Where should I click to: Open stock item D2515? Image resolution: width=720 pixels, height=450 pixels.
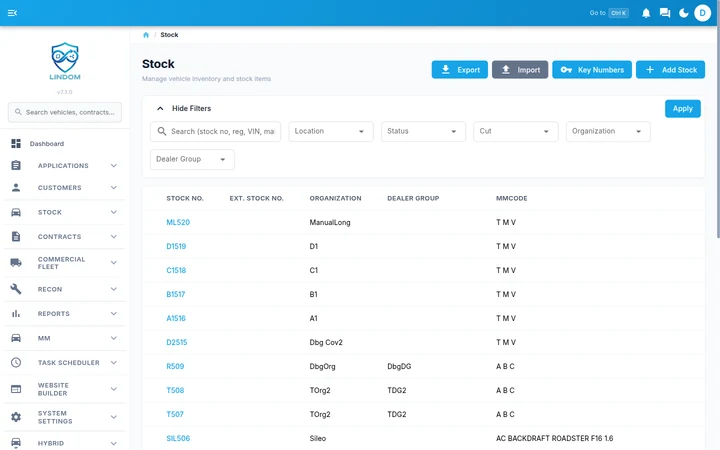(177, 342)
